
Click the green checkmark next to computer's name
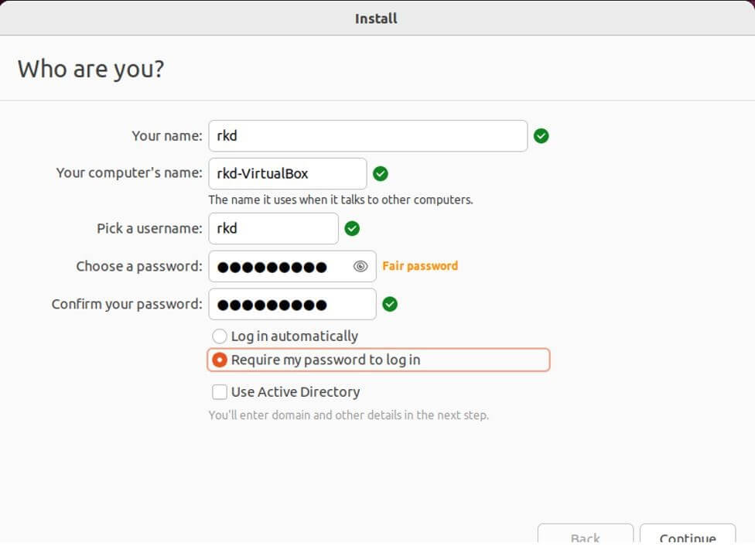point(381,174)
